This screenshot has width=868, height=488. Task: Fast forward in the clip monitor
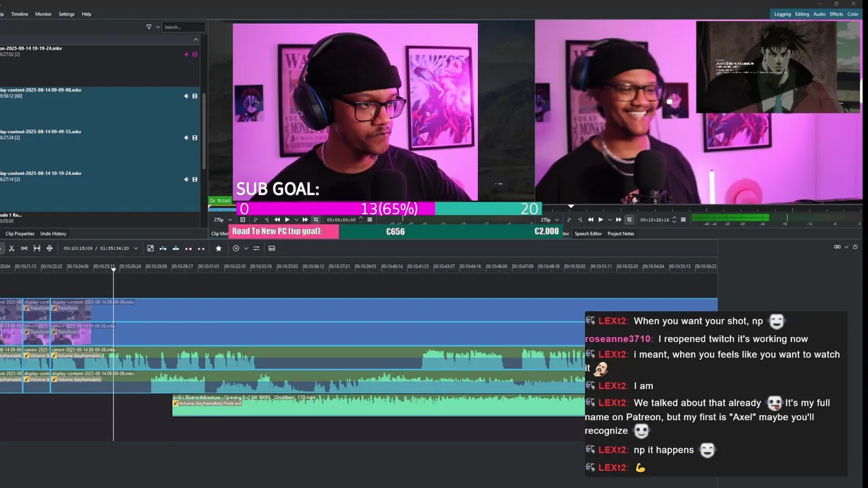[x=305, y=220]
